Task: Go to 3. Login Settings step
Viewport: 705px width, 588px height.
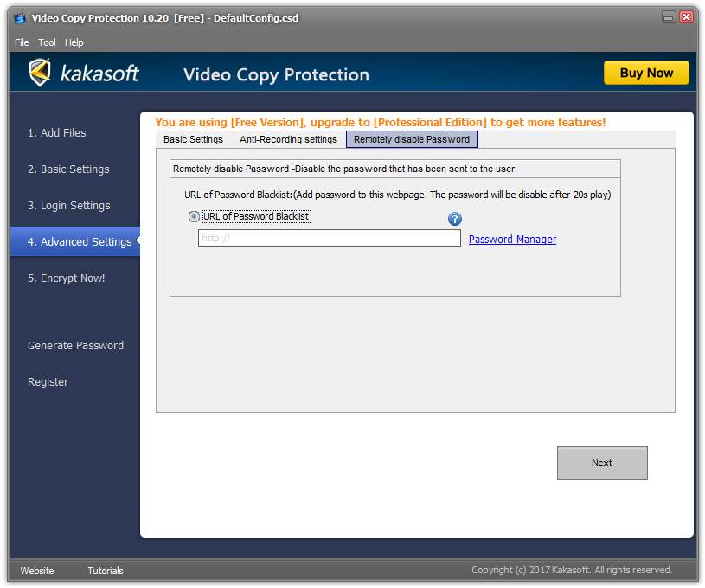Action: tap(69, 206)
